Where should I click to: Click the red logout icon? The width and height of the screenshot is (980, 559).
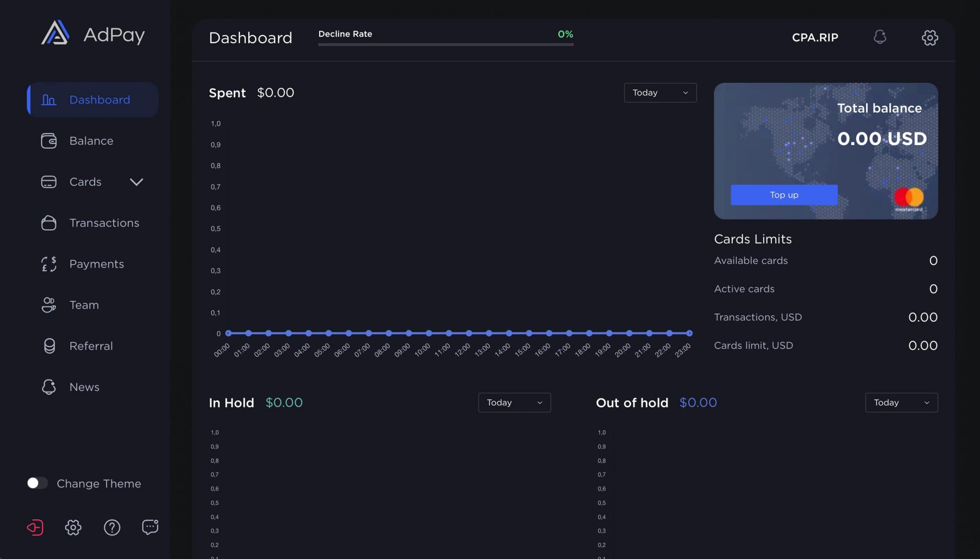(35, 527)
